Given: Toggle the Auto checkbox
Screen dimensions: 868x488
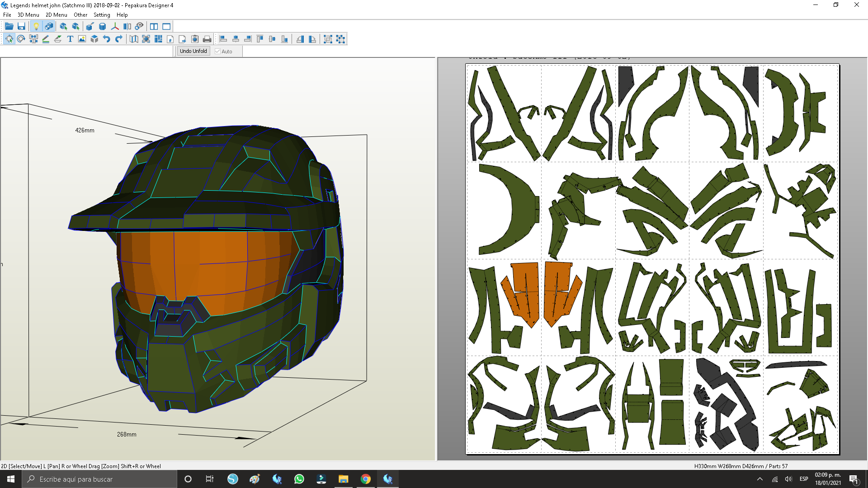Looking at the screenshot, I should click(218, 52).
